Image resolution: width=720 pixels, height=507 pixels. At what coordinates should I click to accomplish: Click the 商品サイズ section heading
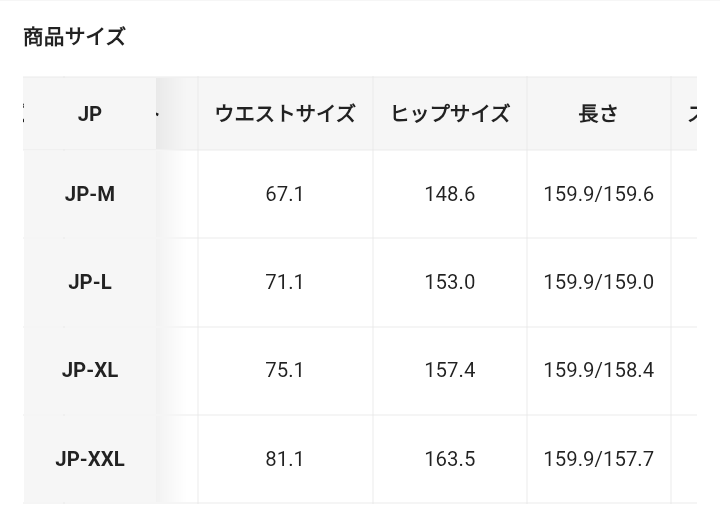tap(74, 37)
